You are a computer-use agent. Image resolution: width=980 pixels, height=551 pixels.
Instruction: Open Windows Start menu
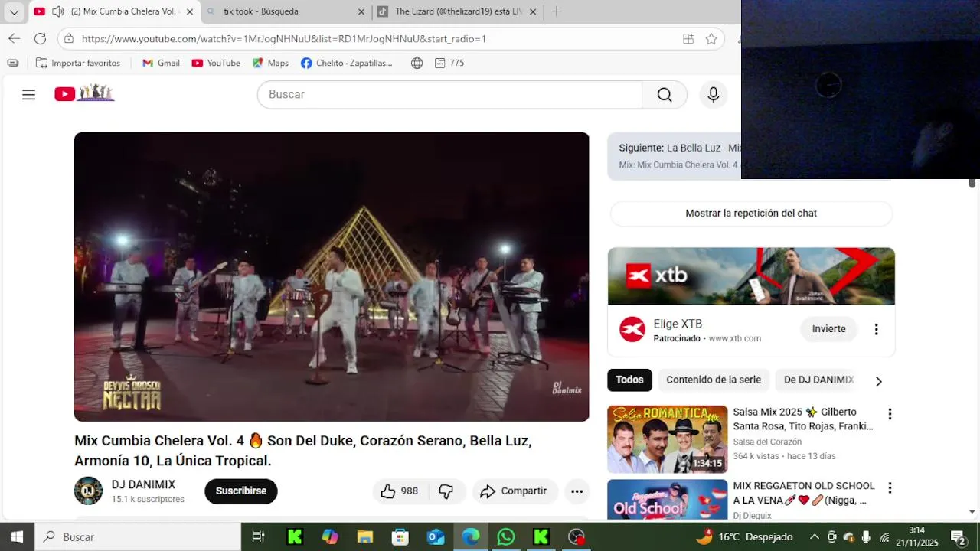click(x=17, y=536)
